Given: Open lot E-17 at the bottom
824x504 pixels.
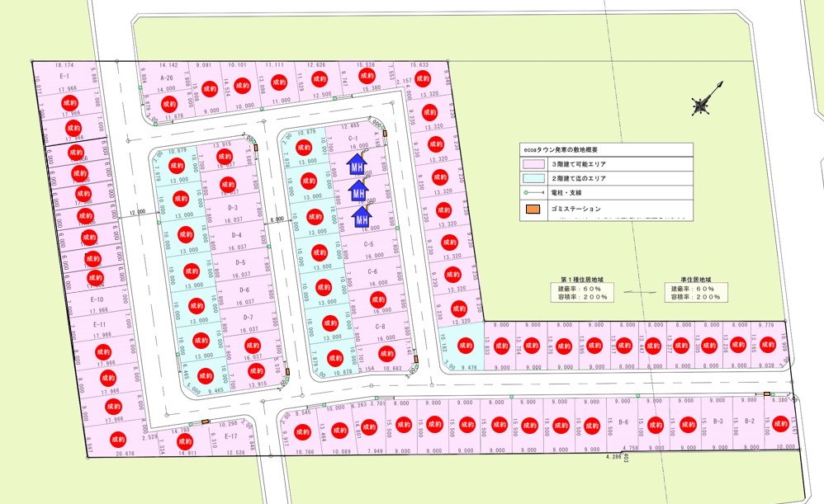Looking at the screenshot, I should point(230,436).
